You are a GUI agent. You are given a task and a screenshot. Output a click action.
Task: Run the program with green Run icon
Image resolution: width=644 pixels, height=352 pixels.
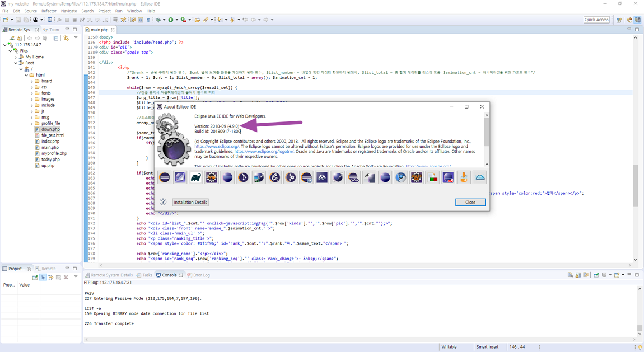(170, 20)
